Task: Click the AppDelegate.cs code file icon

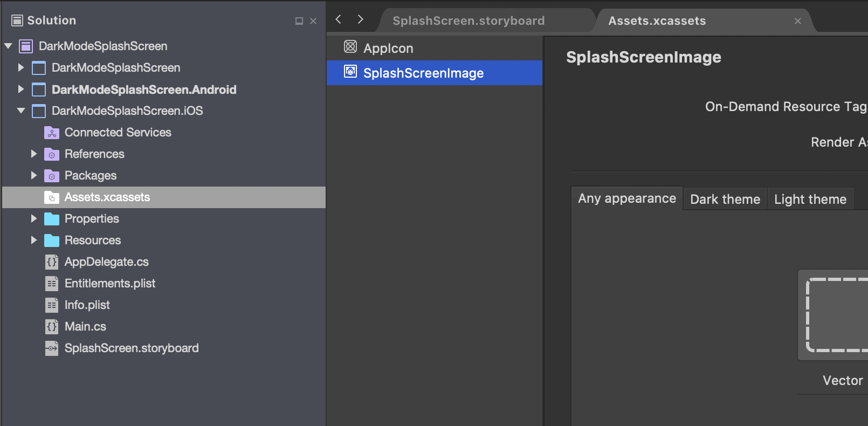Action: pos(52,262)
